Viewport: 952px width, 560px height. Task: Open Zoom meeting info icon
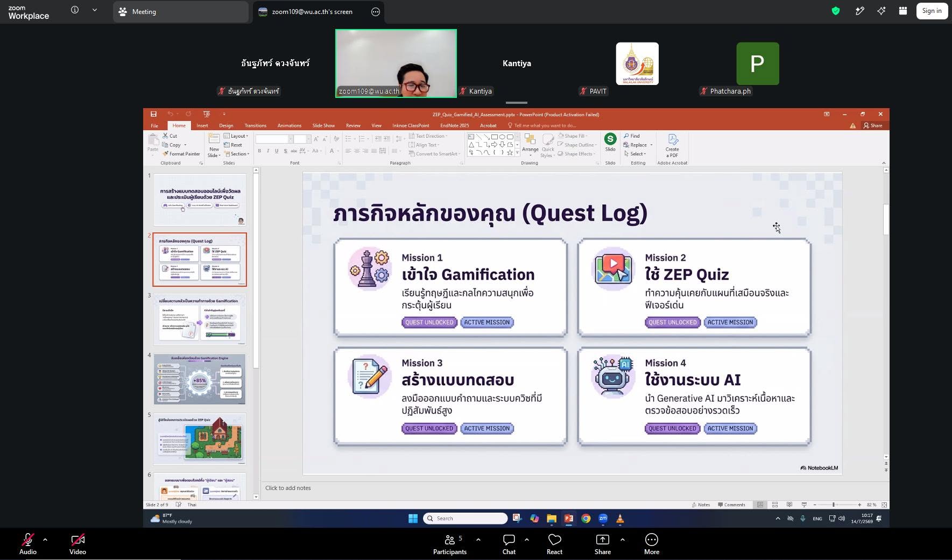(x=75, y=10)
